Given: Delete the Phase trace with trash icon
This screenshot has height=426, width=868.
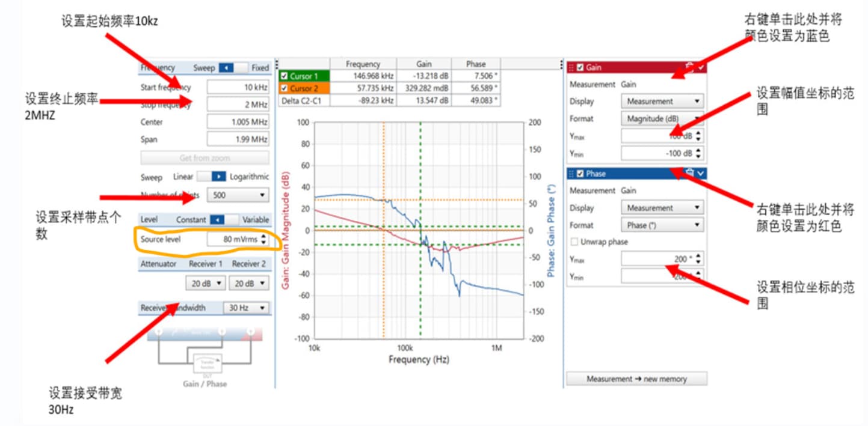Looking at the screenshot, I should coord(690,173).
